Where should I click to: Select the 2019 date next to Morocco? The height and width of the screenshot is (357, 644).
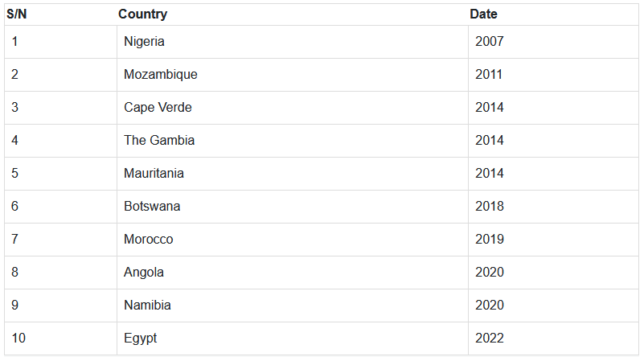[x=490, y=240]
